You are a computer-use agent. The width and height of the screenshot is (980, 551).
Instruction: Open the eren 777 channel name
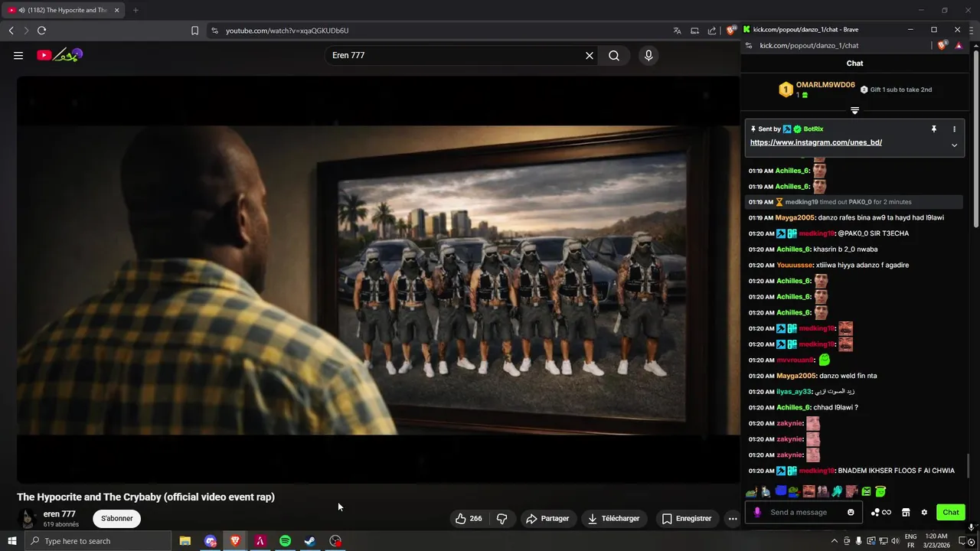click(x=60, y=514)
